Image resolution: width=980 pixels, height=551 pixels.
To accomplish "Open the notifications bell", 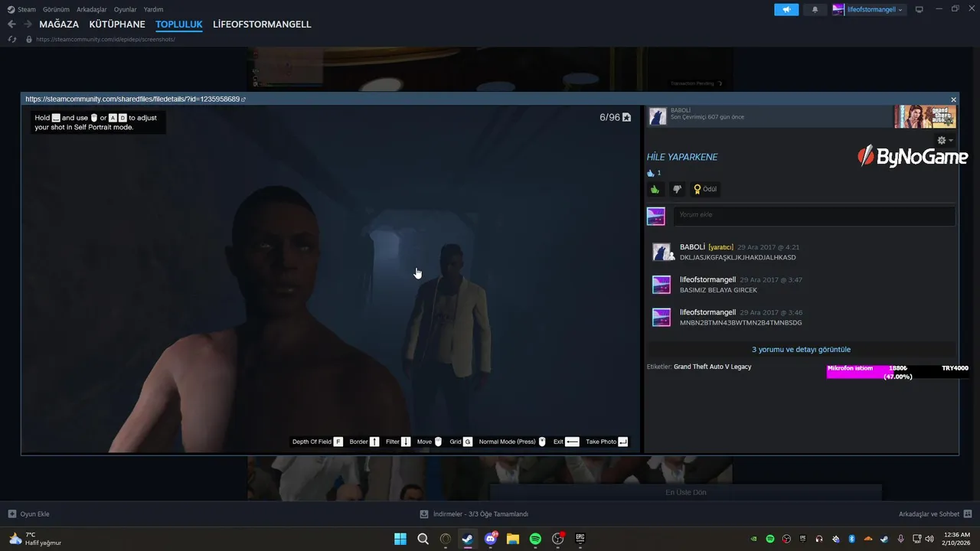I will click(x=815, y=9).
